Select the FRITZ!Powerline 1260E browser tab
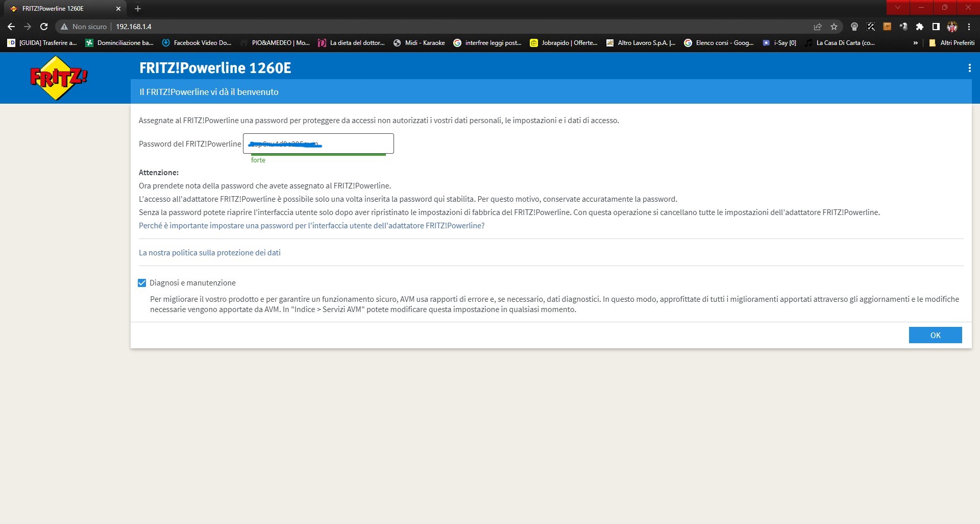 click(x=65, y=9)
